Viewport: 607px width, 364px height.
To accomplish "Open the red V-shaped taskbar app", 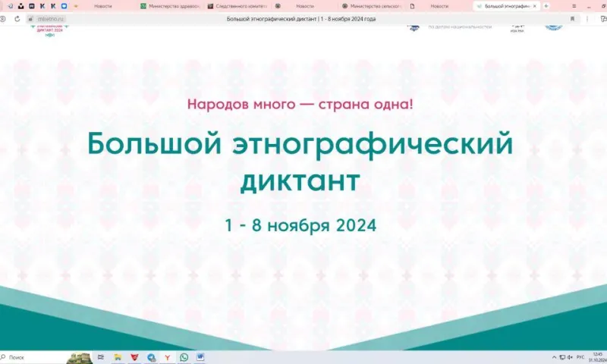I will pos(134,357).
